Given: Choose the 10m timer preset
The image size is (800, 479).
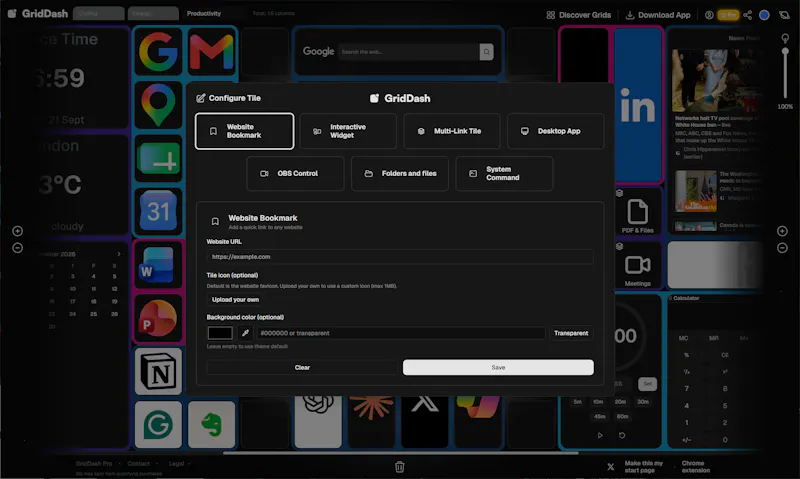Looking at the screenshot, I should (x=598, y=401).
